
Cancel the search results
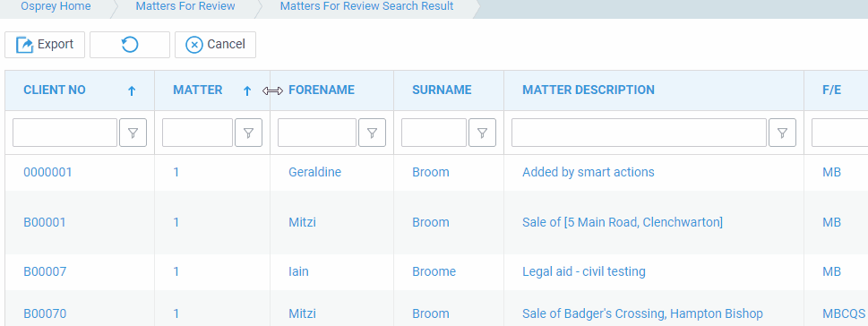click(215, 45)
